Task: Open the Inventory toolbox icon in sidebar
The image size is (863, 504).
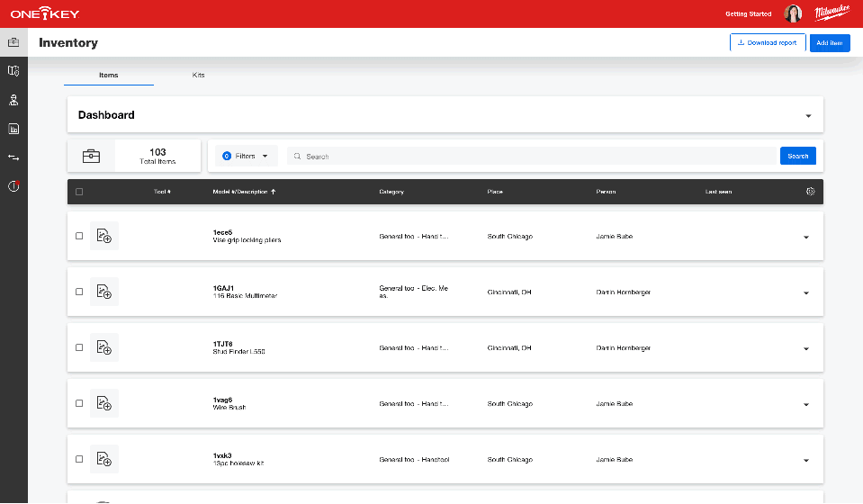Action: pos(13,42)
